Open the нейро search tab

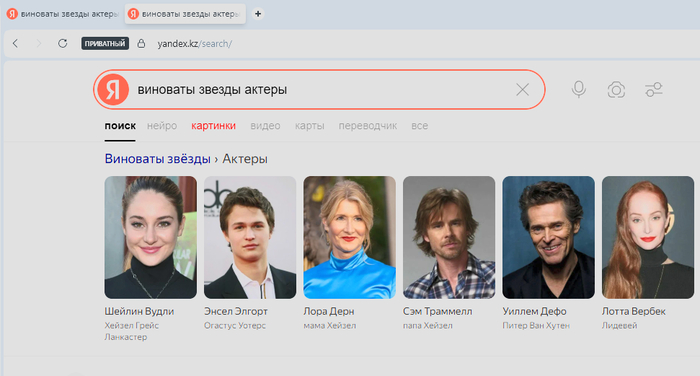click(162, 126)
